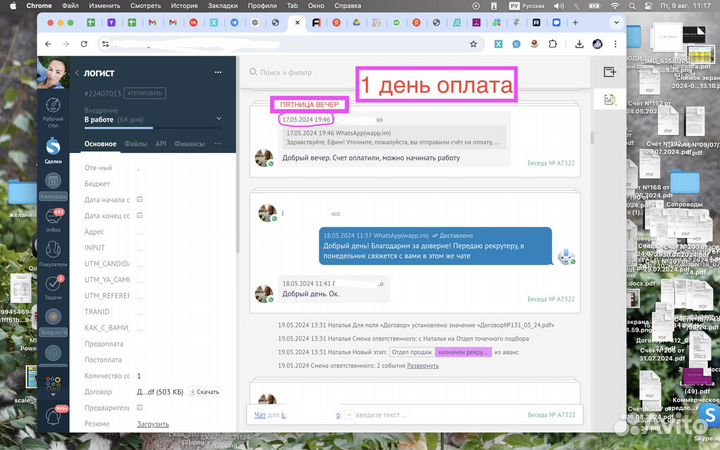The height and width of the screenshot is (450, 720).
Task: Click the Skype icon on the desktop
Action: 709,416
